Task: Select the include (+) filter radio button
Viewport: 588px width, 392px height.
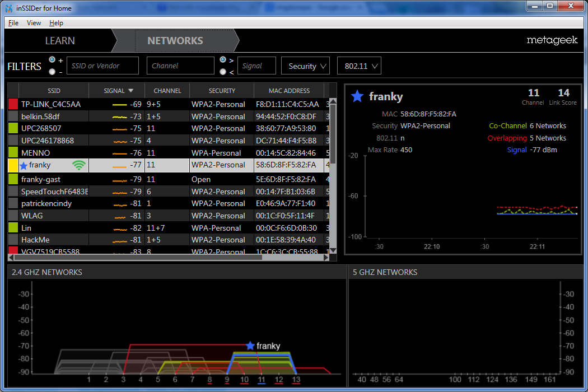Action: [x=52, y=60]
